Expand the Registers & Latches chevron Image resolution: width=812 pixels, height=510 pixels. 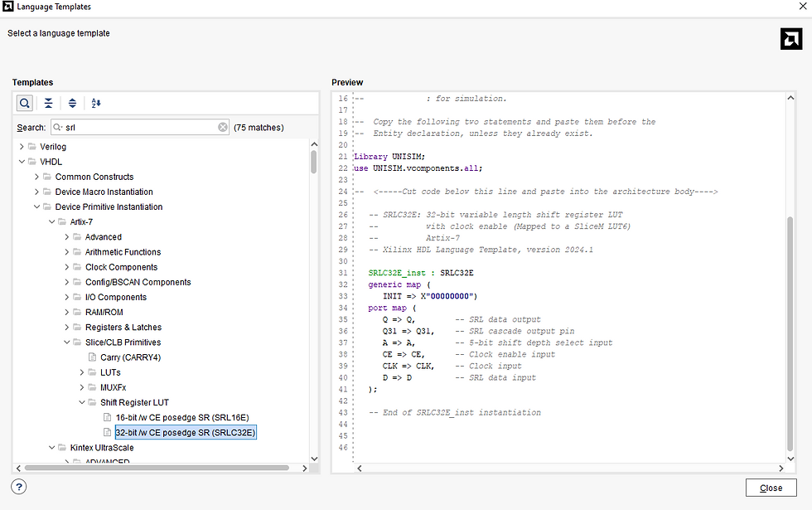(66, 327)
